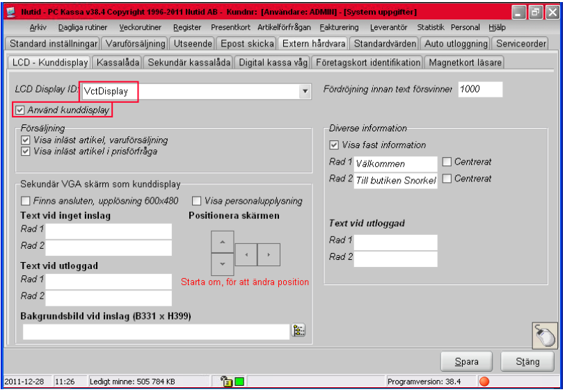565x392 pixels.
Task: Enable Centrerat for Rad 1
Action: [x=446, y=163]
